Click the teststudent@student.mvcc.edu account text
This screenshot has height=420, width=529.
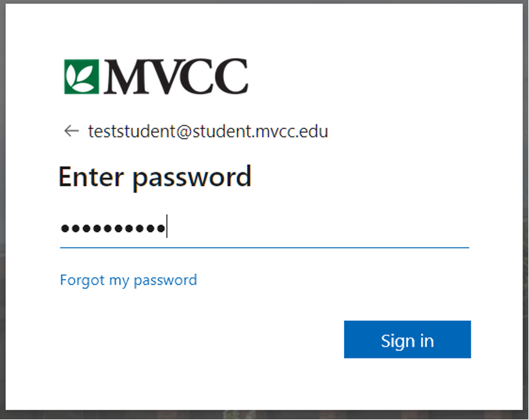click(x=208, y=131)
